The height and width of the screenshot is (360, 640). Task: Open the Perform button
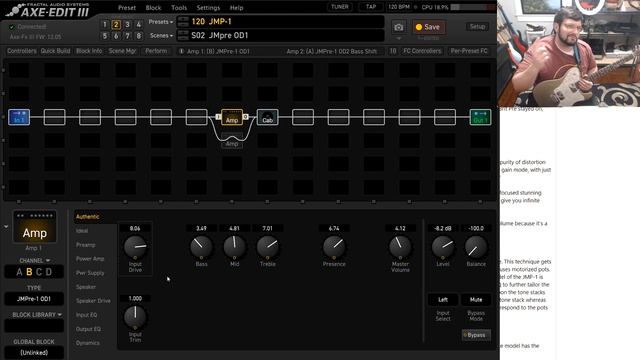click(x=156, y=51)
